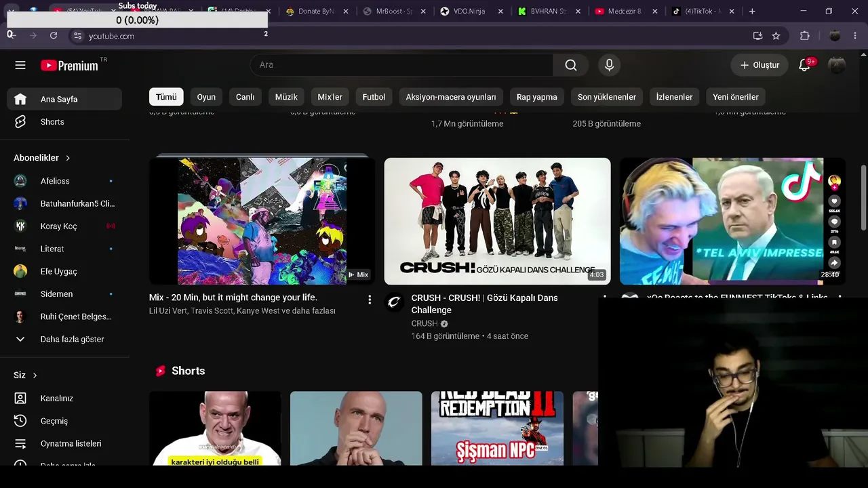This screenshot has height=488, width=868.
Task: Open the short captioned karakteri iyi olduğu belli
Action: pyautogui.click(x=215, y=428)
